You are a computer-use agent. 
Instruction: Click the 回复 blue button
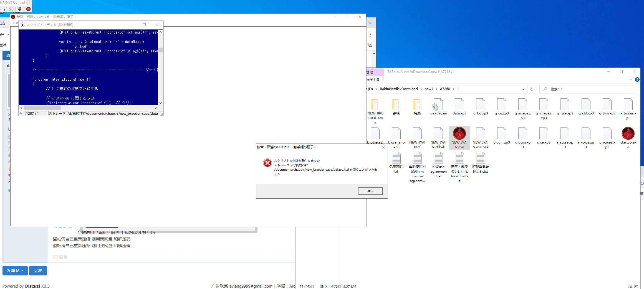[x=38, y=271]
